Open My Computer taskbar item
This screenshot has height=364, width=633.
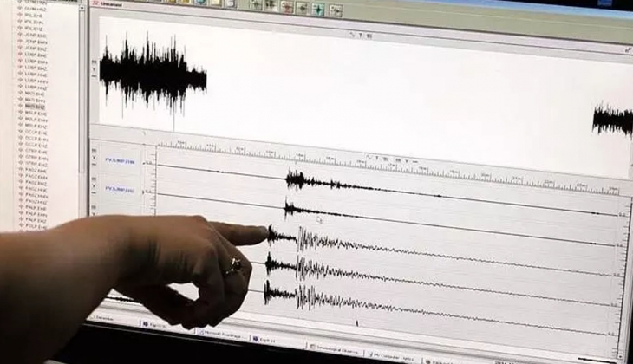(x=391, y=357)
